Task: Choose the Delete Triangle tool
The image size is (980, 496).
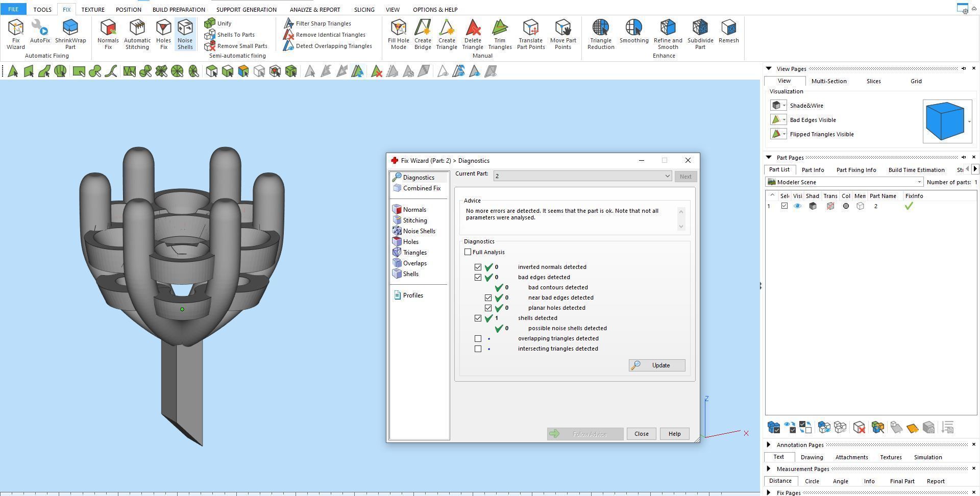Action: tap(473, 34)
